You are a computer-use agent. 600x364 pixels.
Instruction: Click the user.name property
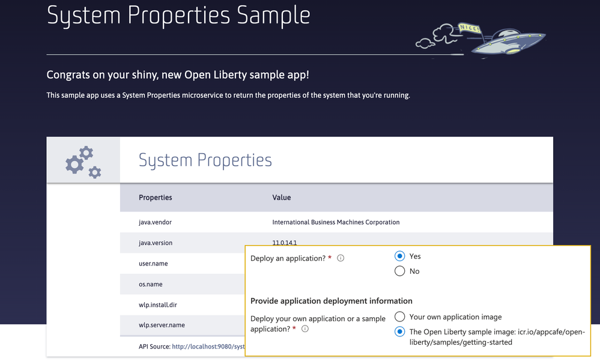[153, 263]
